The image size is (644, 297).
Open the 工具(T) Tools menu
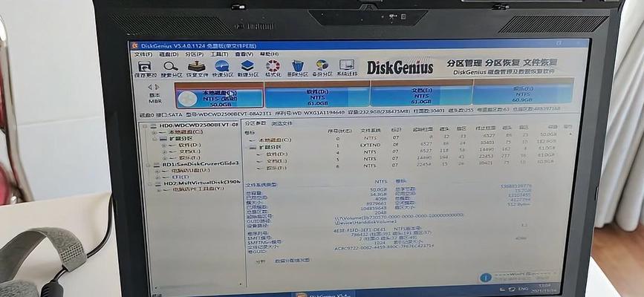[x=219, y=54]
